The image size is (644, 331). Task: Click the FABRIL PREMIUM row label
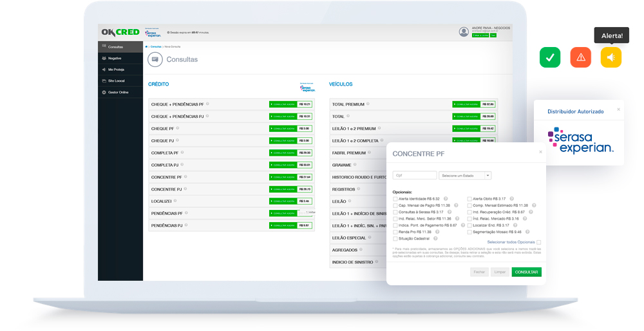[x=348, y=153]
